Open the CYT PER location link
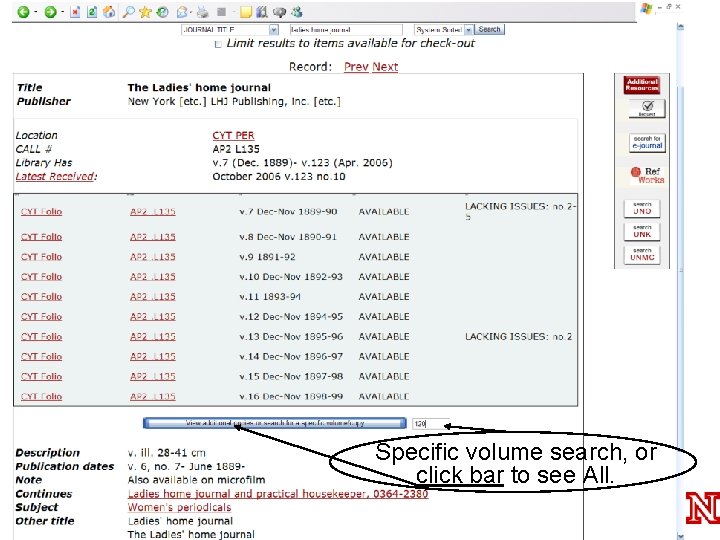The width and height of the screenshot is (720, 540). [233, 135]
